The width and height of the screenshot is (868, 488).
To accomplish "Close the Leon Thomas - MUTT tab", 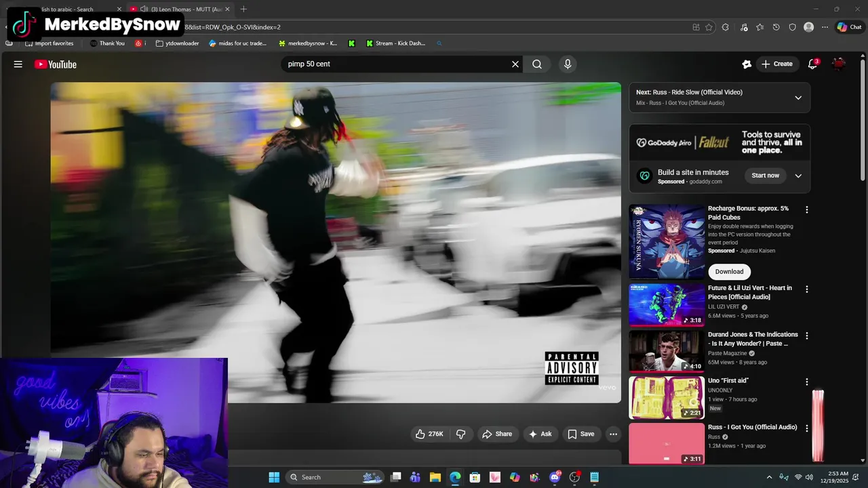I will pyautogui.click(x=227, y=9).
